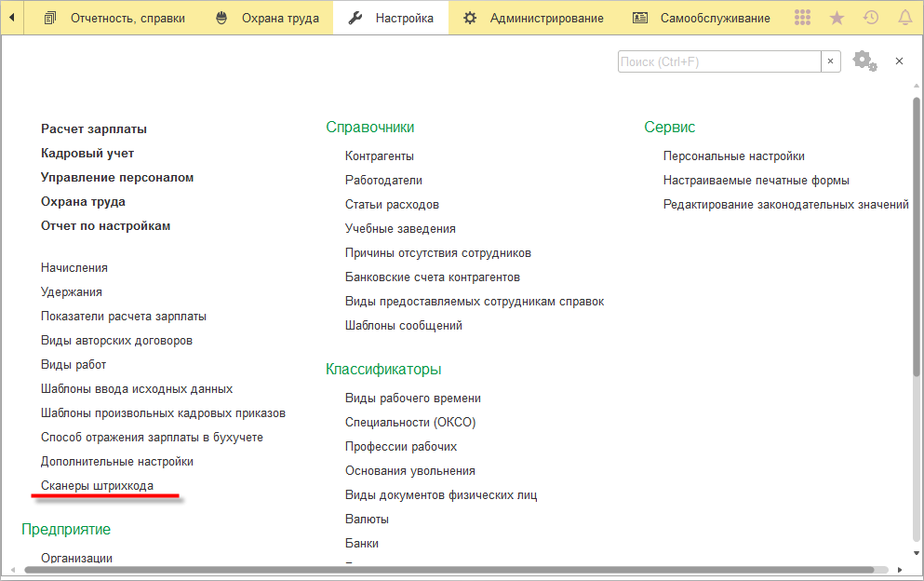Click the scroll-right arrow of horizontal scrollbar
924x581 pixels.
(900, 570)
